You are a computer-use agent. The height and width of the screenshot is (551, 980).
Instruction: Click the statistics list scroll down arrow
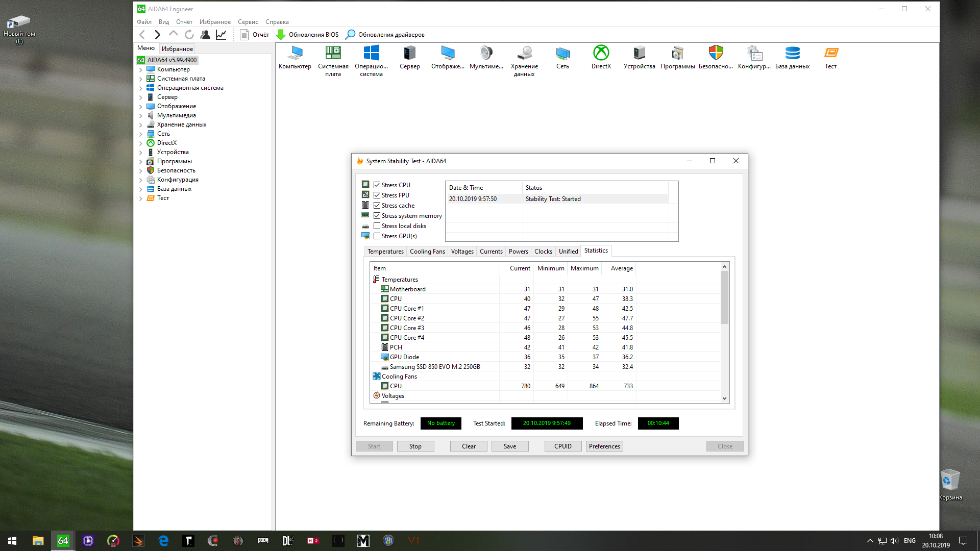click(x=724, y=398)
